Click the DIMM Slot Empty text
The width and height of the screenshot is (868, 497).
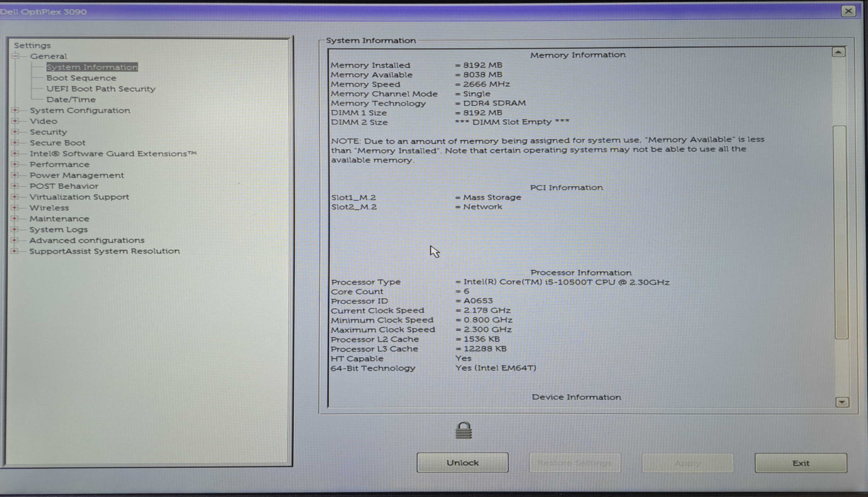click(x=512, y=122)
